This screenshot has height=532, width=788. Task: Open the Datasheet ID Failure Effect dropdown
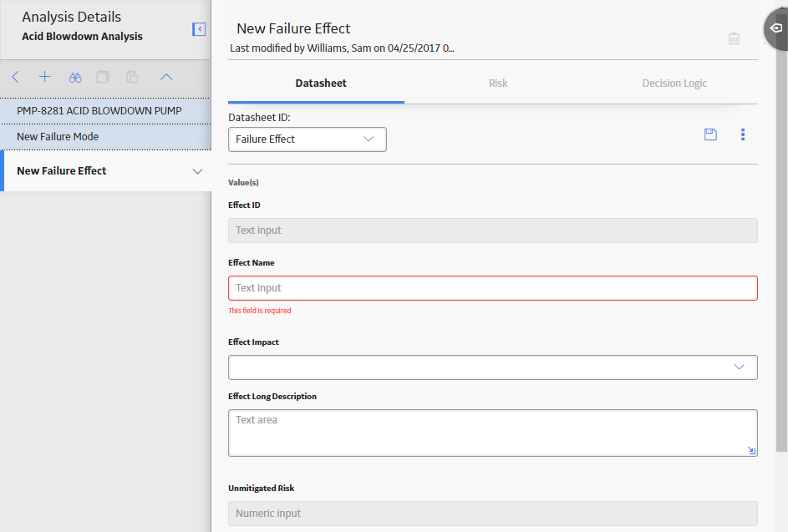[x=307, y=139]
